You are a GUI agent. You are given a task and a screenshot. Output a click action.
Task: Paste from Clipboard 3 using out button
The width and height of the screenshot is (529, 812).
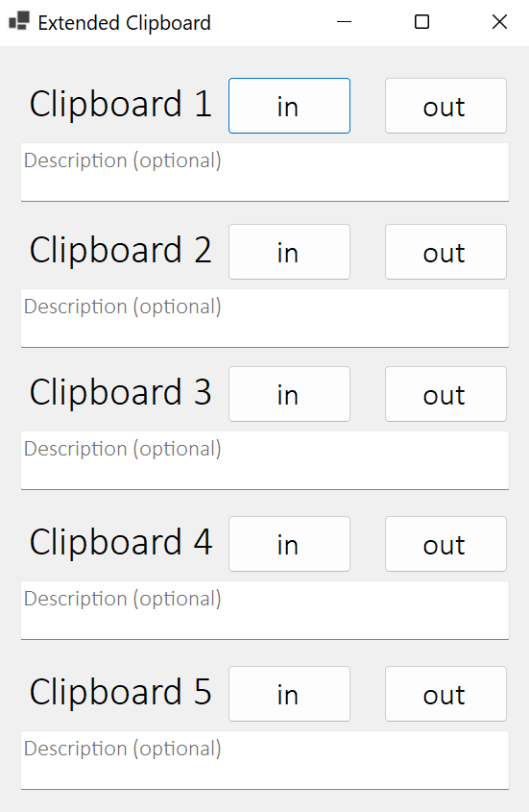(x=445, y=394)
